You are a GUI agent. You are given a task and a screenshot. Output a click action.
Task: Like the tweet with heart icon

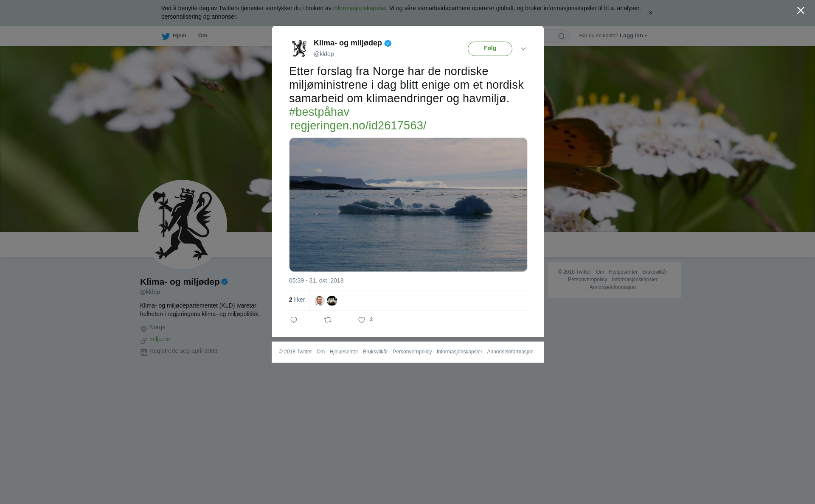tap(362, 320)
